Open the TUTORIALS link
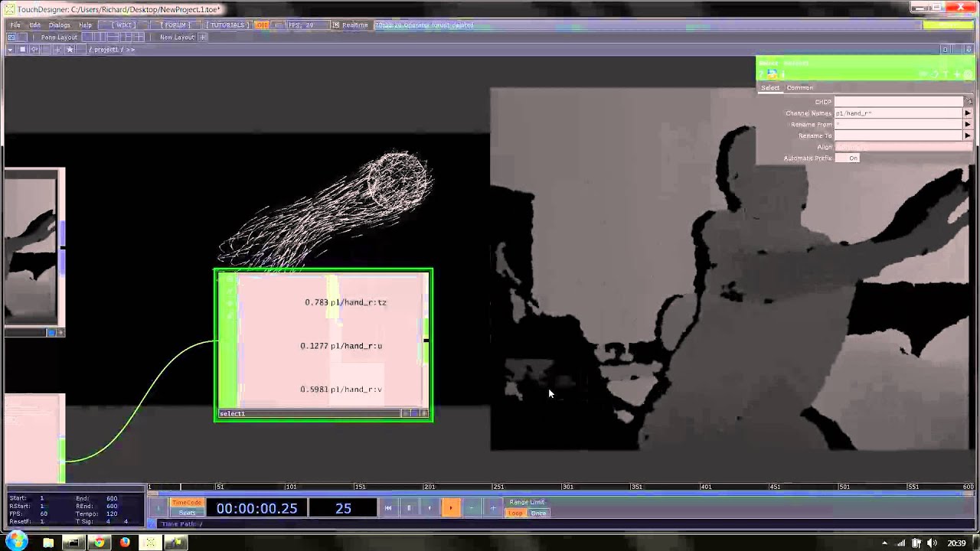Screen dimensions: 980x551 click(227, 25)
